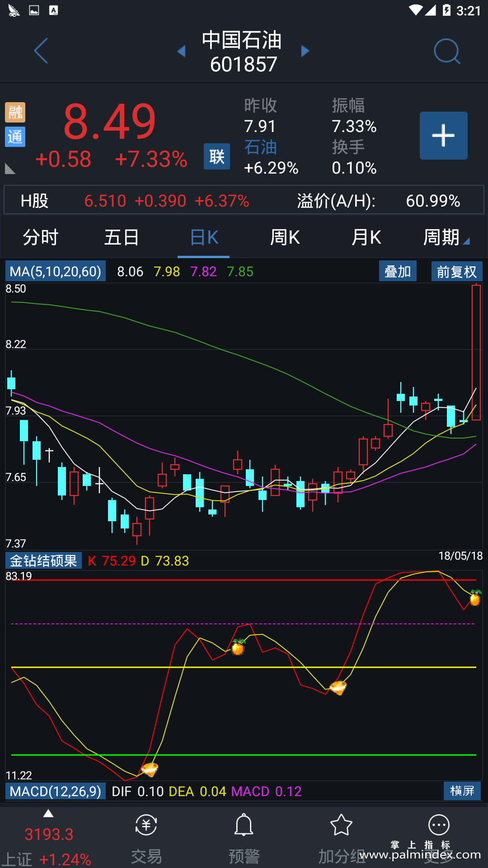The height and width of the screenshot is (868, 488).
Task: Open the 交易 trade icon
Action: [x=146, y=826]
